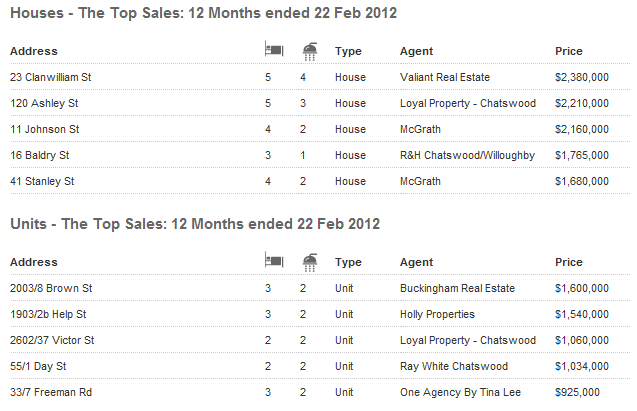Open the 23 Clanwilliam St listing
Viewport: 637px width, 411px height.
51,77
